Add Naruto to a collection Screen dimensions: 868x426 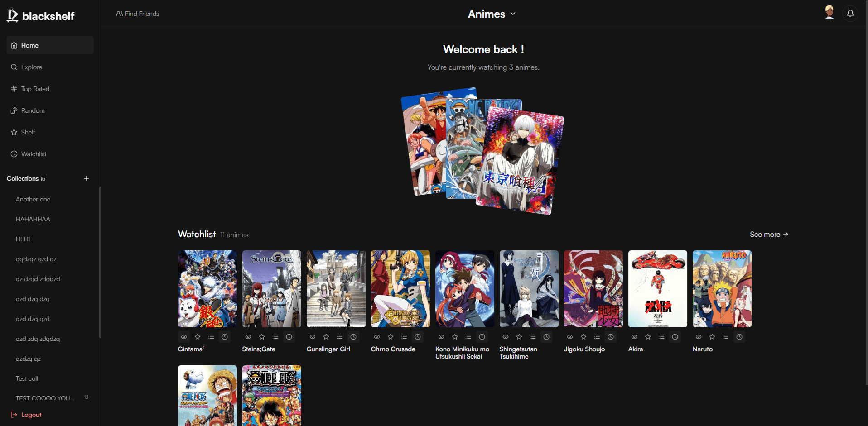tap(726, 337)
